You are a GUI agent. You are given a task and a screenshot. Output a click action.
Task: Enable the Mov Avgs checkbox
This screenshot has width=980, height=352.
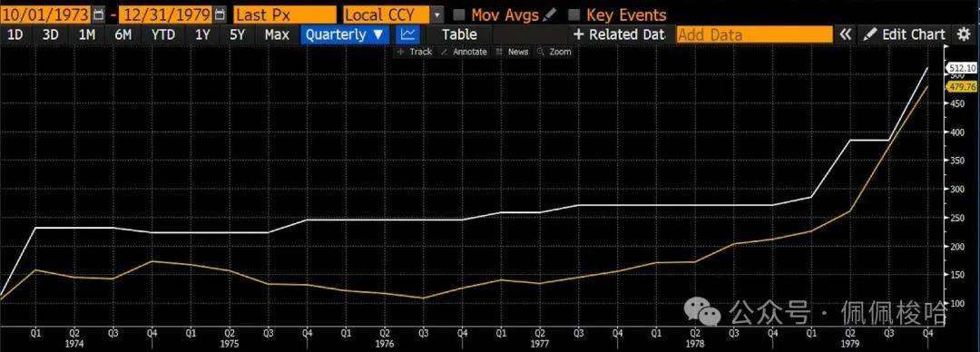point(459,15)
